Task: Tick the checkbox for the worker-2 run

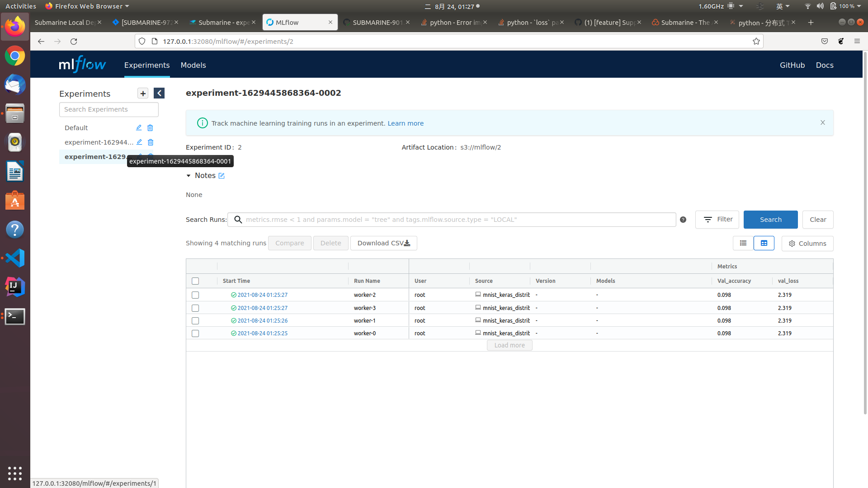Action: tap(195, 295)
